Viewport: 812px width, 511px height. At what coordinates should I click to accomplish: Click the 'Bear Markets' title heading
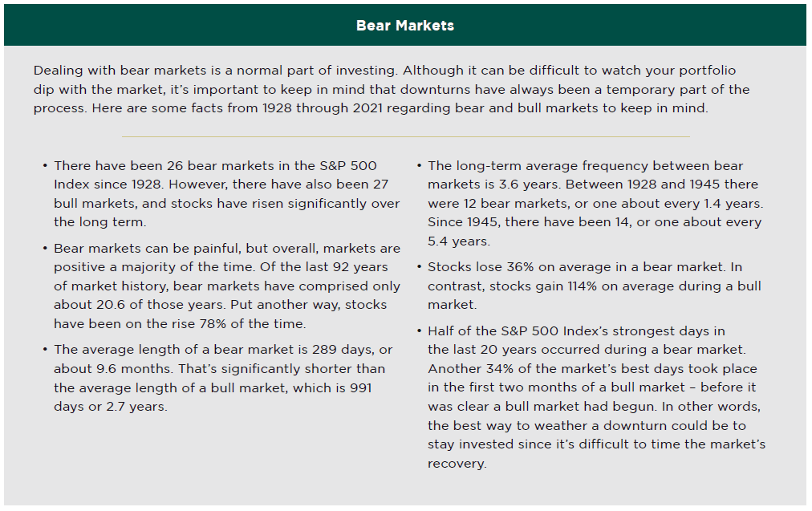point(405,26)
